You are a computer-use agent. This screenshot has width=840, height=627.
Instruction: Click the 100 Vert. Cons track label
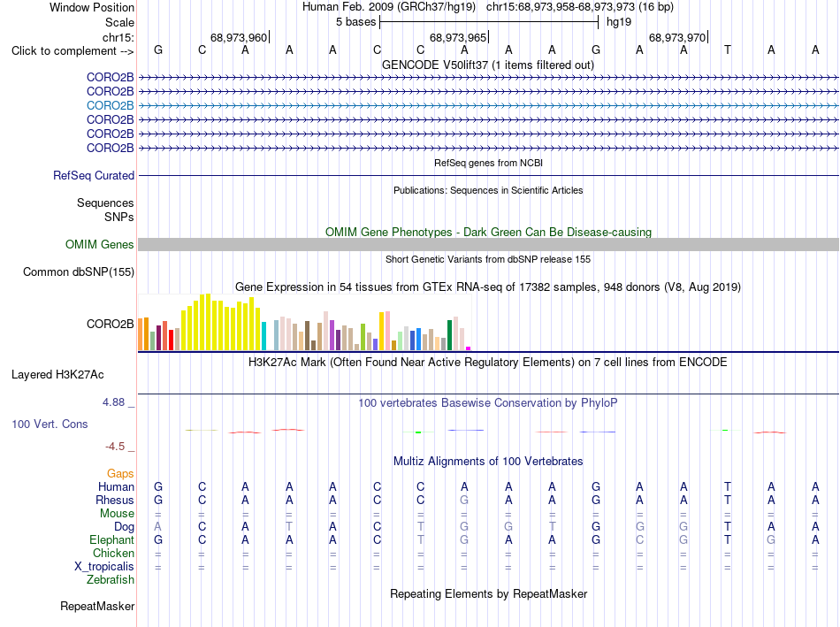pyautogui.click(x=50, y=424)
